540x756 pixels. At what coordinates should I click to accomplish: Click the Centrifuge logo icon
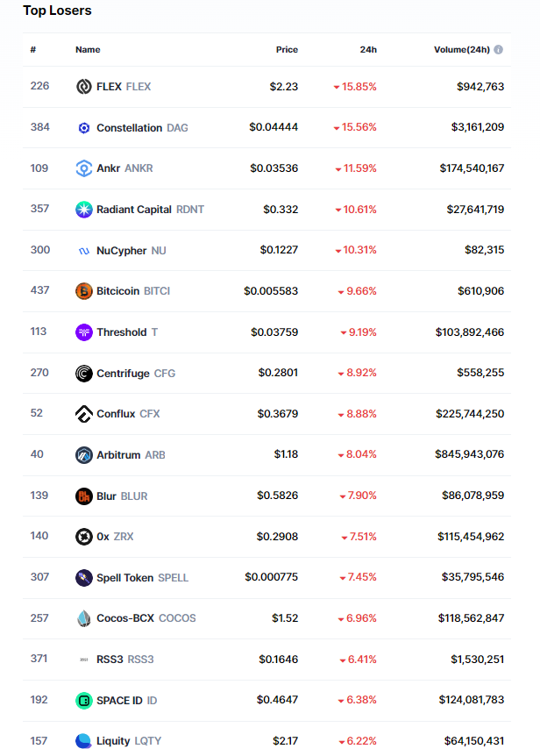coord(84,374)
